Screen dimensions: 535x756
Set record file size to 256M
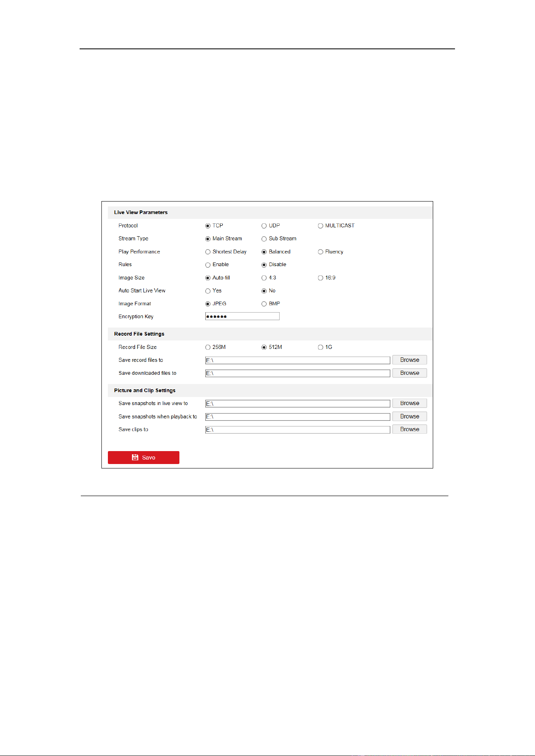[x=208, y=347]
